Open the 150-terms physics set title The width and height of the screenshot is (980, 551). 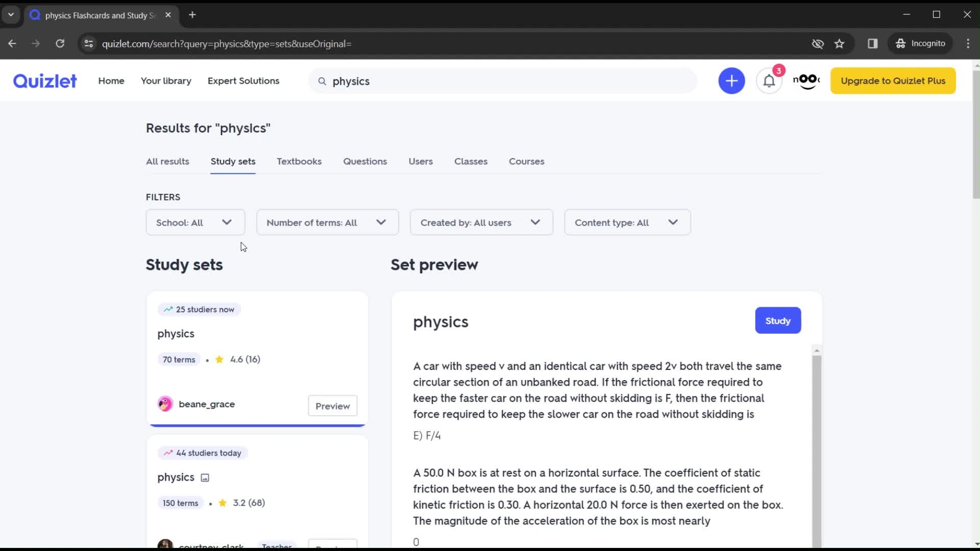[x=176, y=478]
